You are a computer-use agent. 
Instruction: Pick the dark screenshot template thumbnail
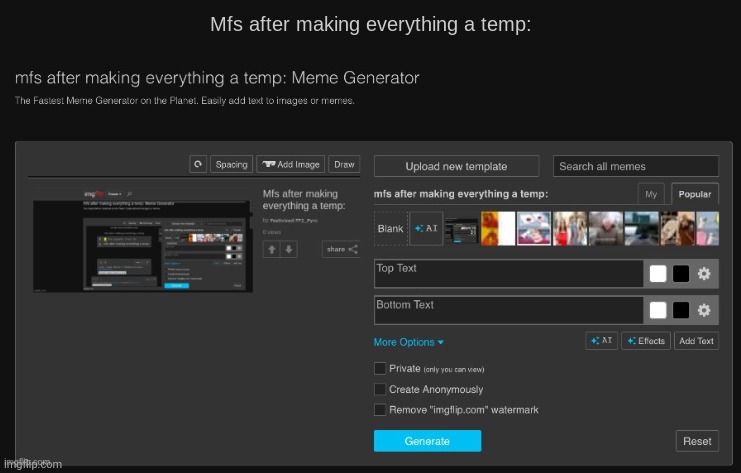click(462, 231)
